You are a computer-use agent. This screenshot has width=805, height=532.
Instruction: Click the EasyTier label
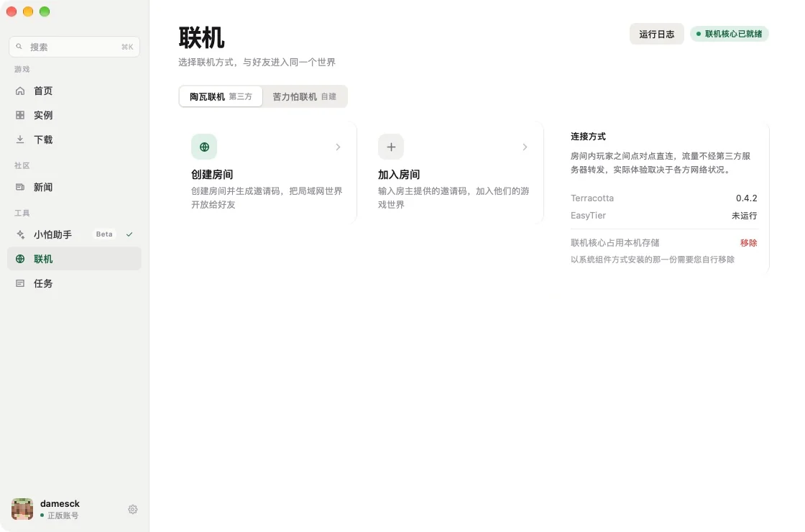coord(589,216)
